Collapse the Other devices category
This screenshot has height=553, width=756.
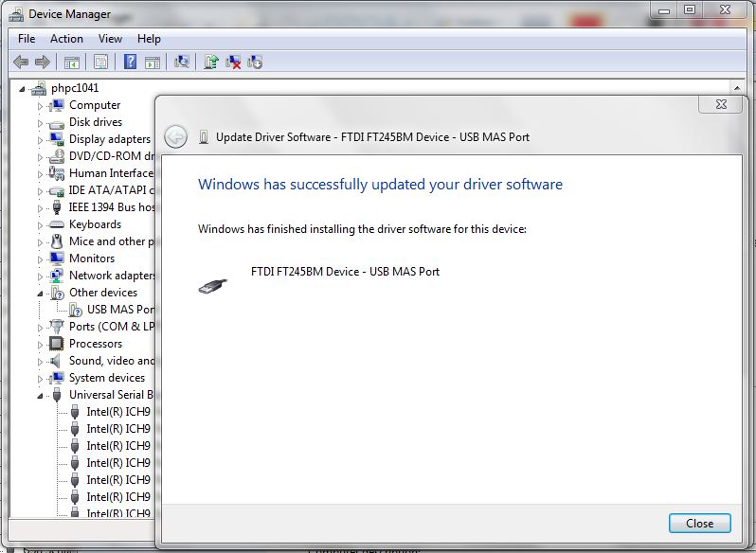pos(40,294)
